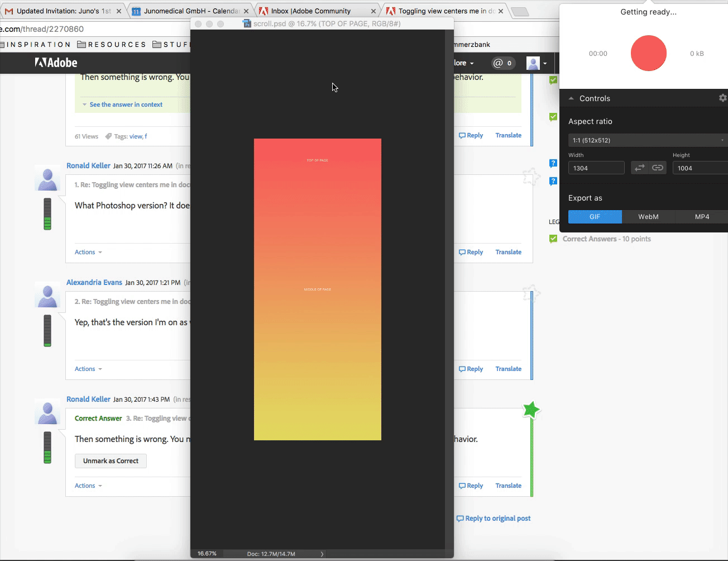Open the recorder settings gear icon
Viewport: 728px width, 561px height.
point(722,98)
